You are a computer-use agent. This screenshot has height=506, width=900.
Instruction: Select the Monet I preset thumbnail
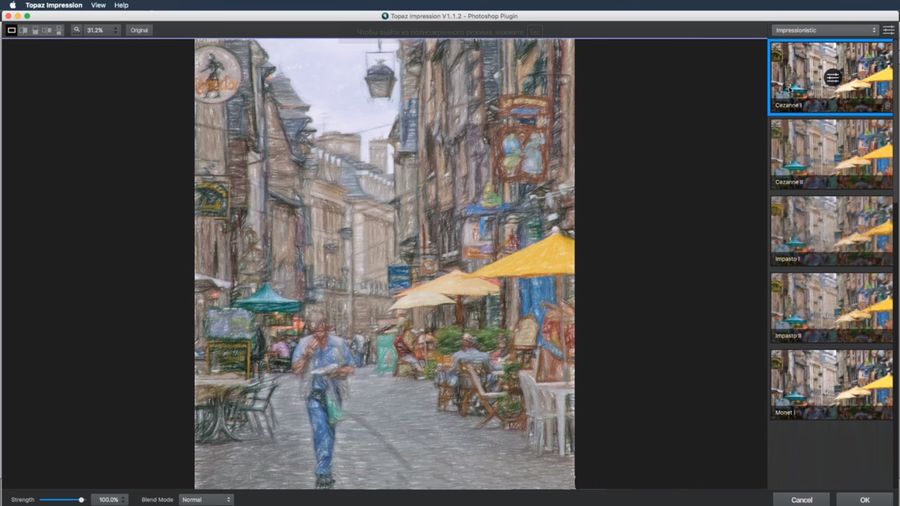[832, 384]
